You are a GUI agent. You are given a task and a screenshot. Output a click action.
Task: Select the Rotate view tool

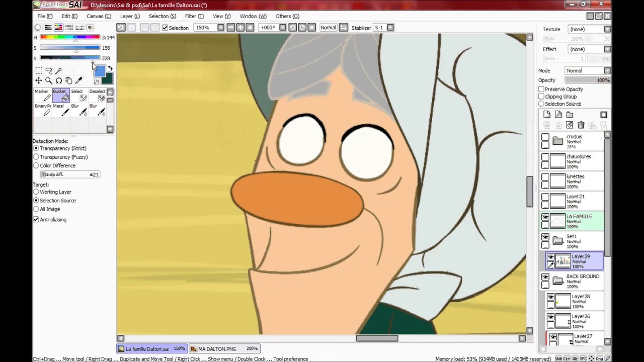59,80
